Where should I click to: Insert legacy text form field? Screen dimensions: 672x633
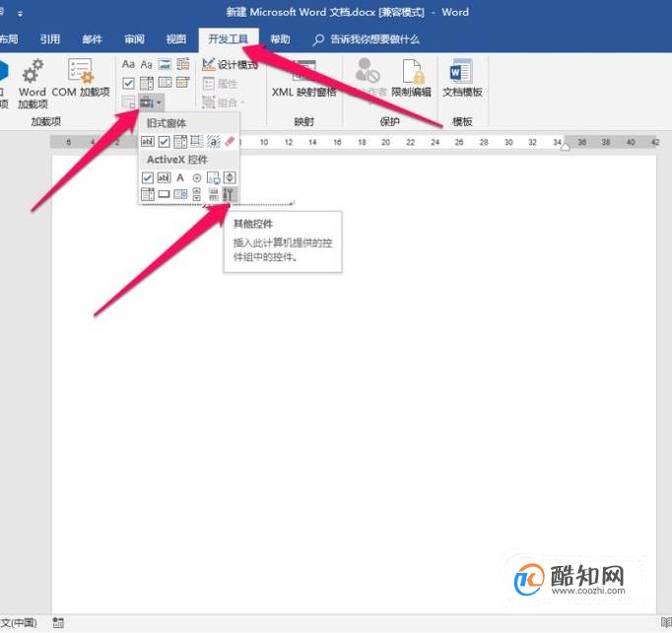click(148, 141)
